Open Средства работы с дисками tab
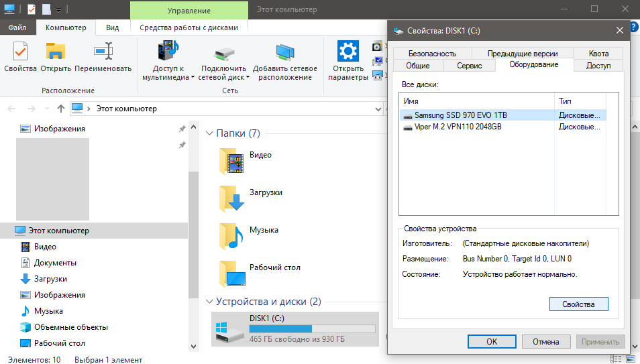This screenshot has width=640, height=364. pos(189,27)
